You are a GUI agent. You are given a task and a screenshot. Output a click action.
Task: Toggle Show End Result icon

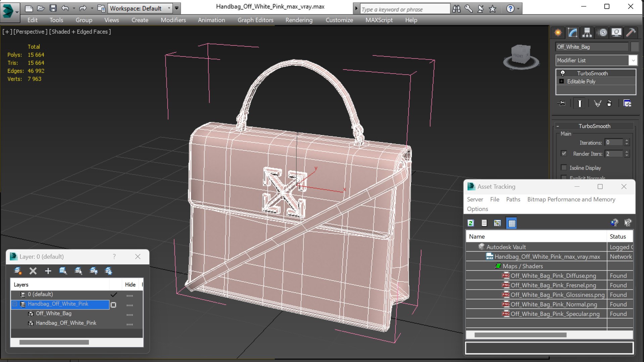(x=580, y=103)
